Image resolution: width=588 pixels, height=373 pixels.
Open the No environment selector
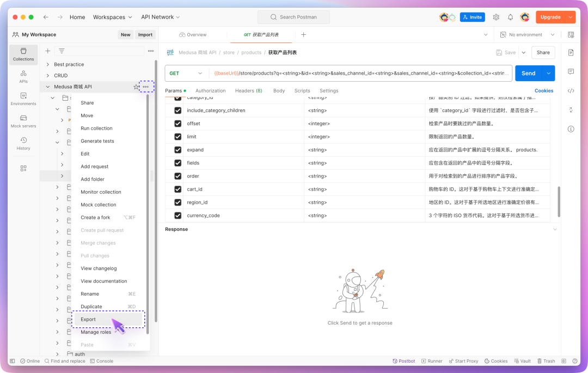525,34
